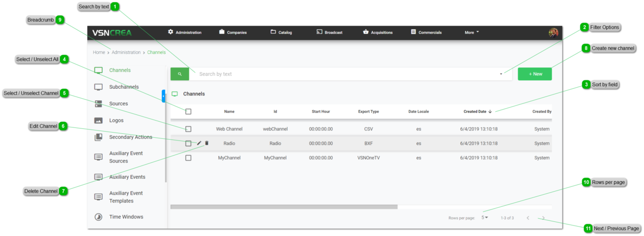Open the Broadcast menu
The width and height of the screenshot is (644, 236).
(x=329, y=32)
